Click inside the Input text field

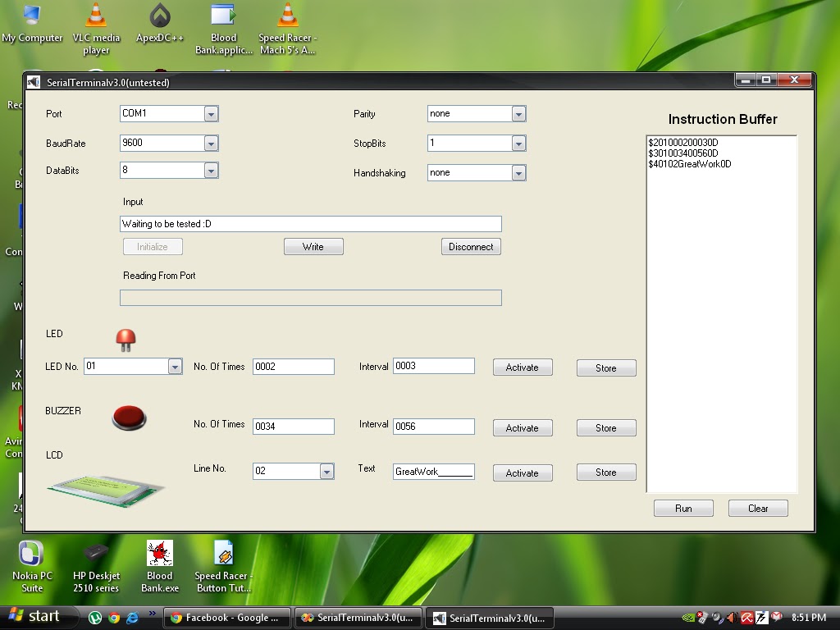pyautogui.click(x=310, y=223)
